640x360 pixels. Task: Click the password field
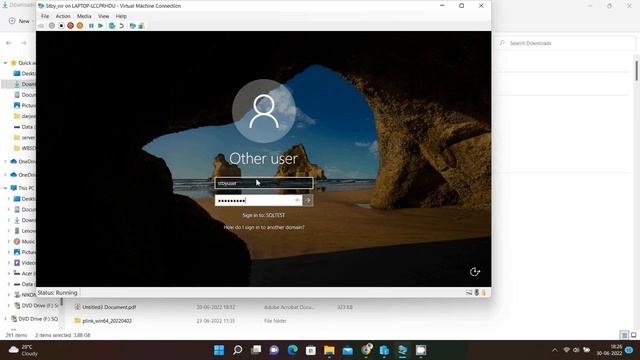coord(258,200)
